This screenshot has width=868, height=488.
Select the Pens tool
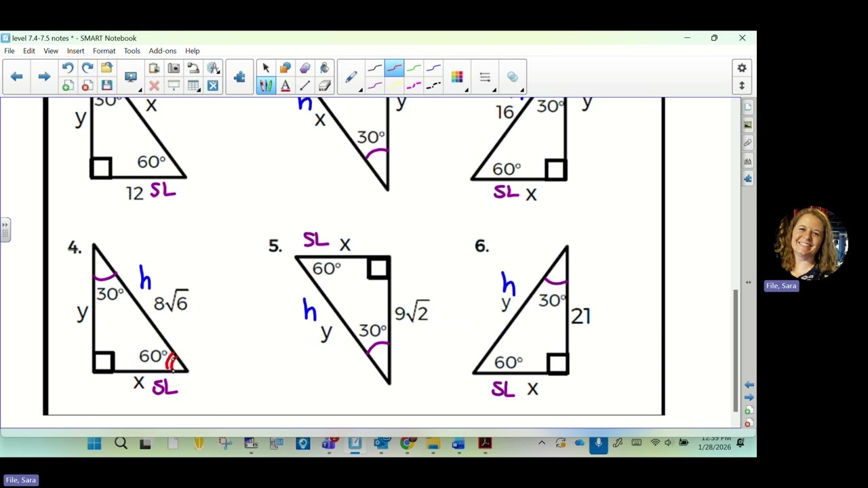point(266,86)
